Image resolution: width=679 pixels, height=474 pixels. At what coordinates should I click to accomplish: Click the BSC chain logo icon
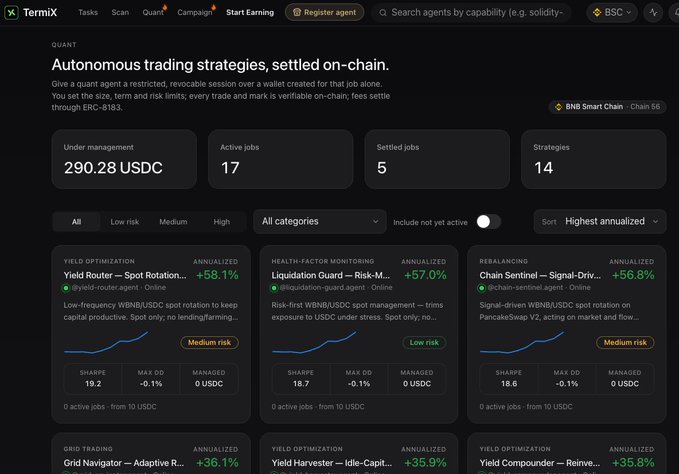pyautogui.click(x=597, y=13)
